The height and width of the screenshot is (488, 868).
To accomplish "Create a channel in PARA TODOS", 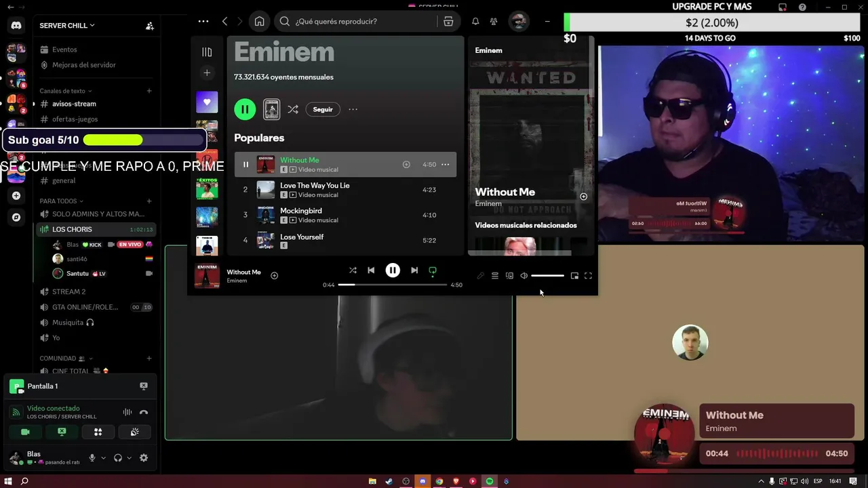I will point(149,201).
